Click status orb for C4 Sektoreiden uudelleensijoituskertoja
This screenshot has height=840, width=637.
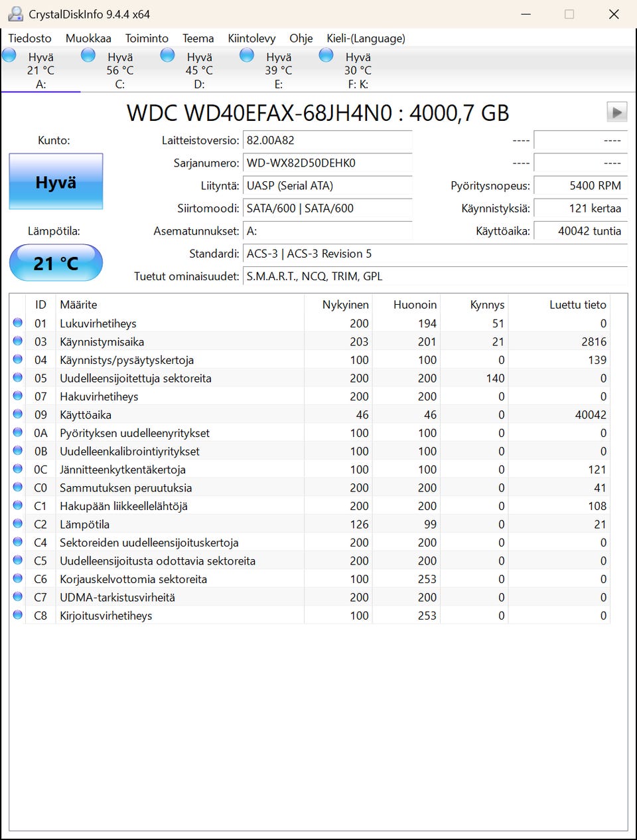pyautogui.click(x=18, y=542)
